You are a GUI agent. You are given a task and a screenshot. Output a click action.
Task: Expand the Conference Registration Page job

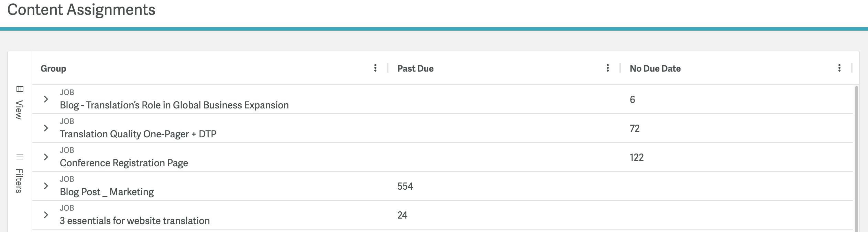coord(46,157)
